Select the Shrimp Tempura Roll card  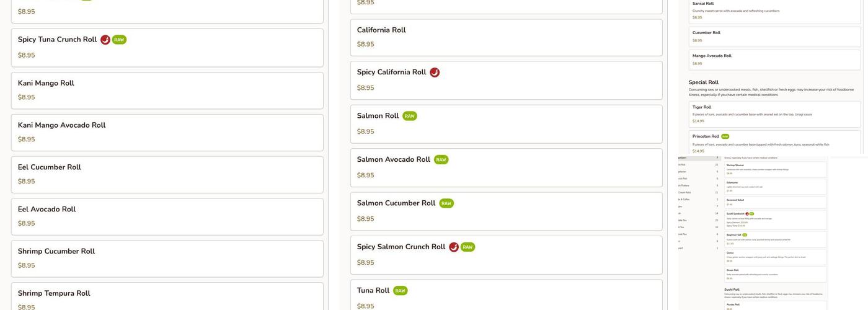point(167,298)
